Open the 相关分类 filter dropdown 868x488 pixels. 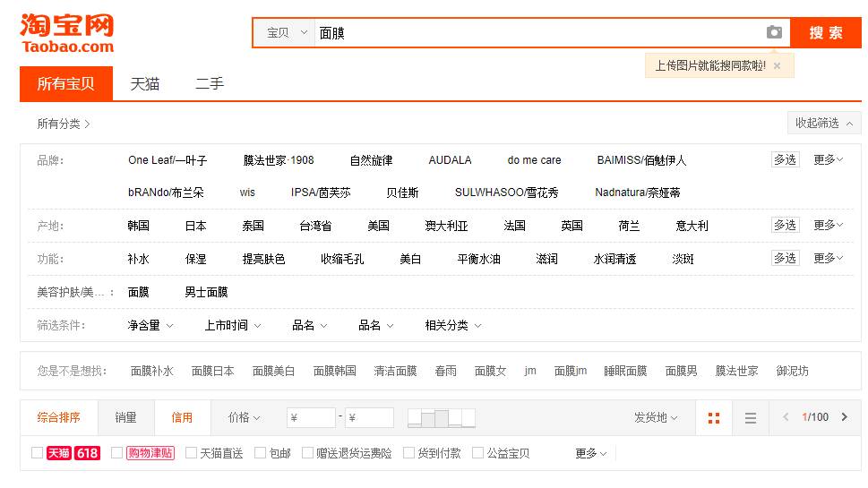tap(453, 325)
